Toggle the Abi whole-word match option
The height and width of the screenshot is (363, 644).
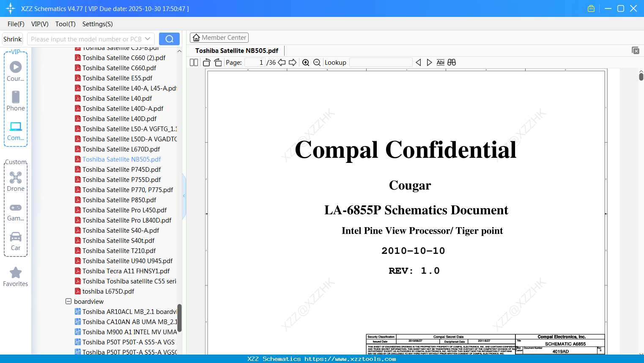pyautogui.click(x=441, y=63)
